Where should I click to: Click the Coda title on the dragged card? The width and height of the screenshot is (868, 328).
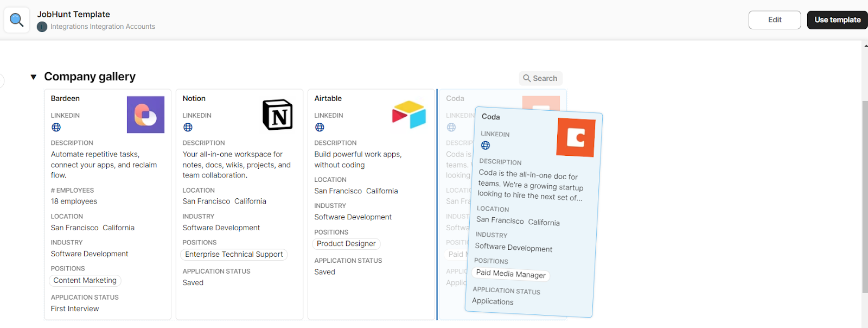point(491,117)
